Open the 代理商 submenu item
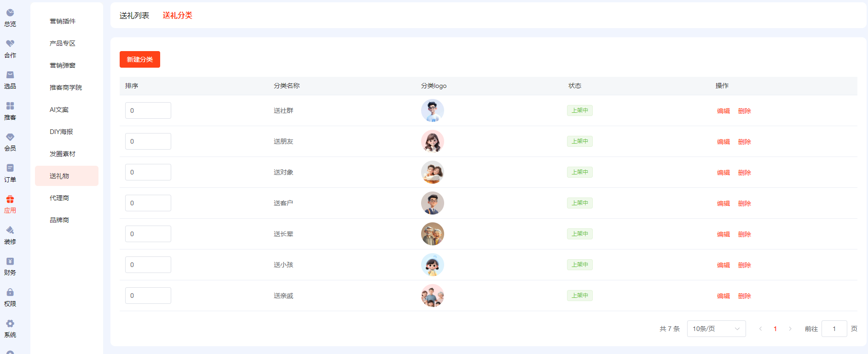This screenshot has height=354, width=868. pyautogui.click(x=59, y=198)
